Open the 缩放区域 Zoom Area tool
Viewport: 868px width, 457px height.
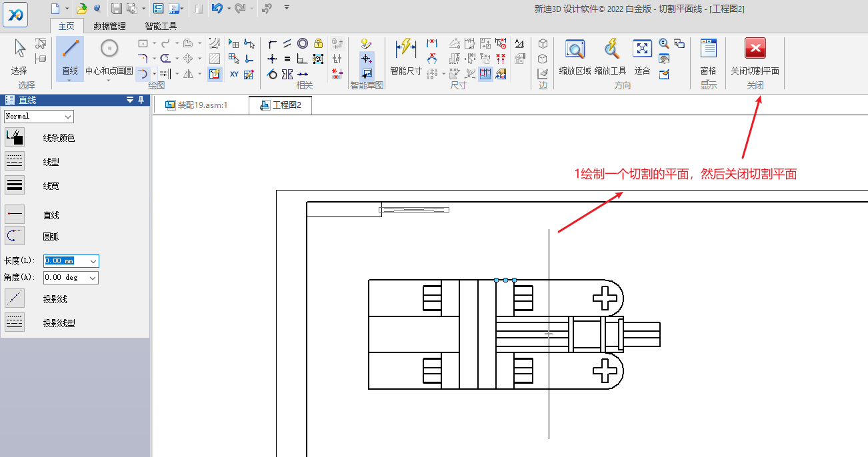[575, 56]
